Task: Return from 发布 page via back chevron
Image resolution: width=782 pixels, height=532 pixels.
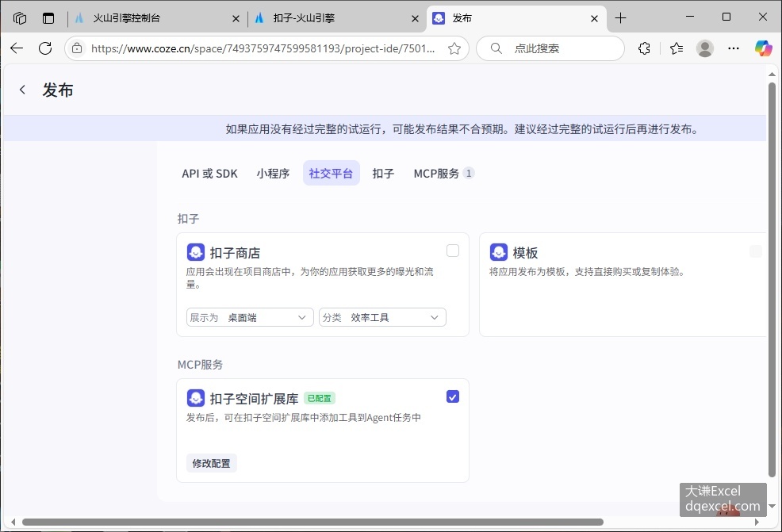Action: [22, 90]
